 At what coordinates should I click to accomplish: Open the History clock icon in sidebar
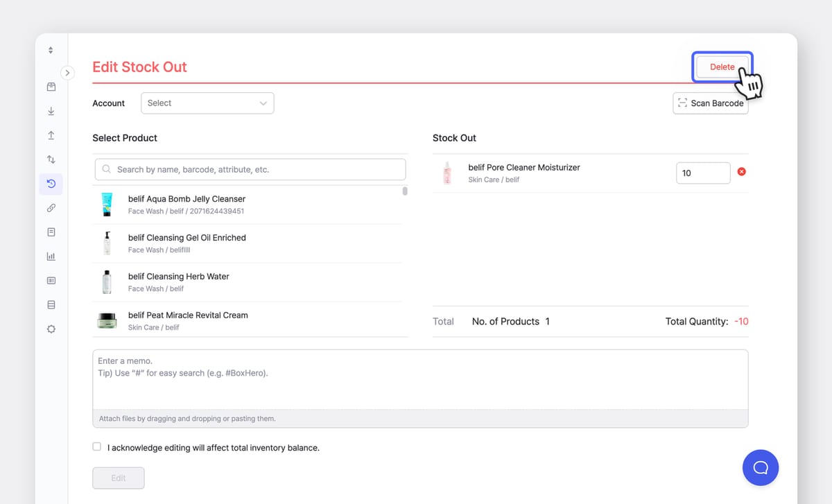(51, 184)
